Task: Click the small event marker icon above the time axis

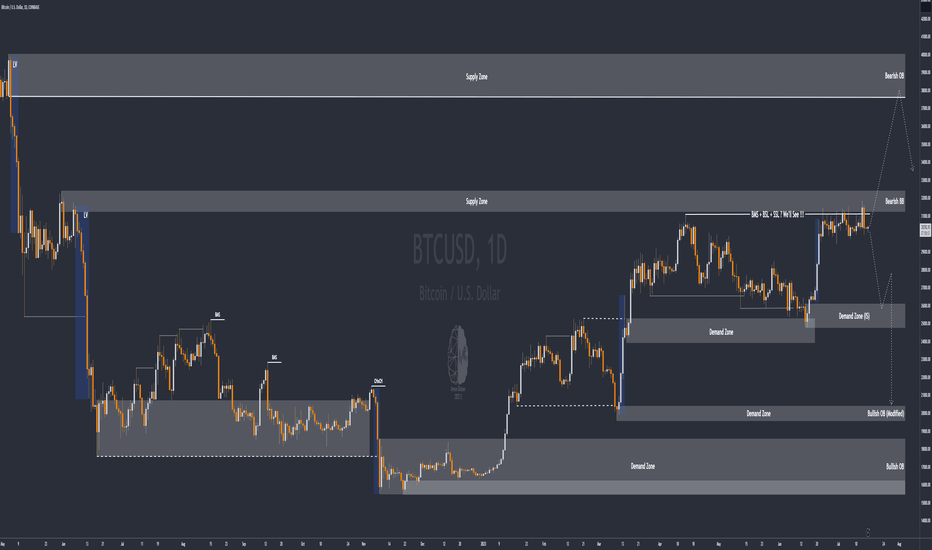Action: tap(868, 532)
